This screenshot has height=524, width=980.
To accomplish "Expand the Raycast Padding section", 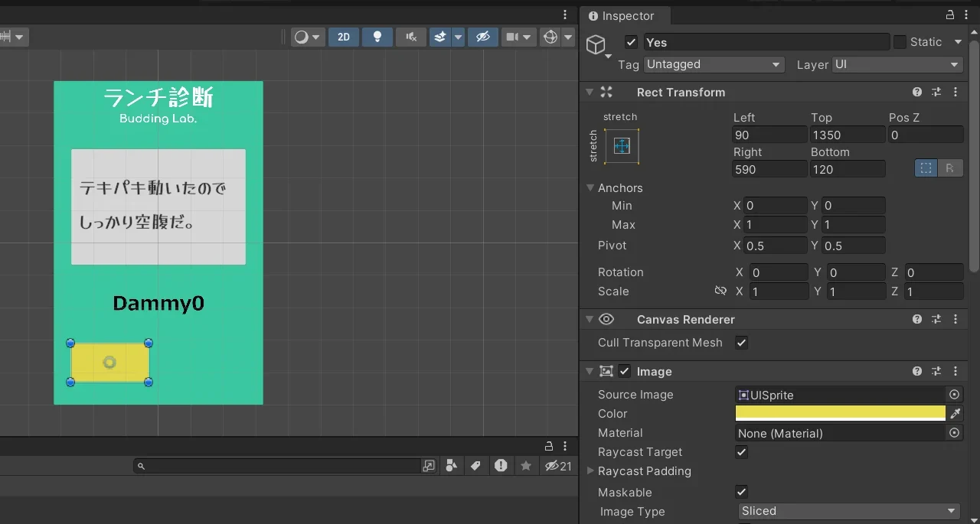I will point(590,471).
